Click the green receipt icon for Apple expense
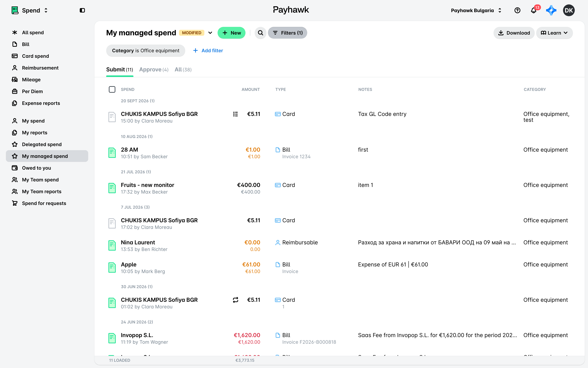The width and height of the screenshot is (588, 368). click(x=112, y=268)
